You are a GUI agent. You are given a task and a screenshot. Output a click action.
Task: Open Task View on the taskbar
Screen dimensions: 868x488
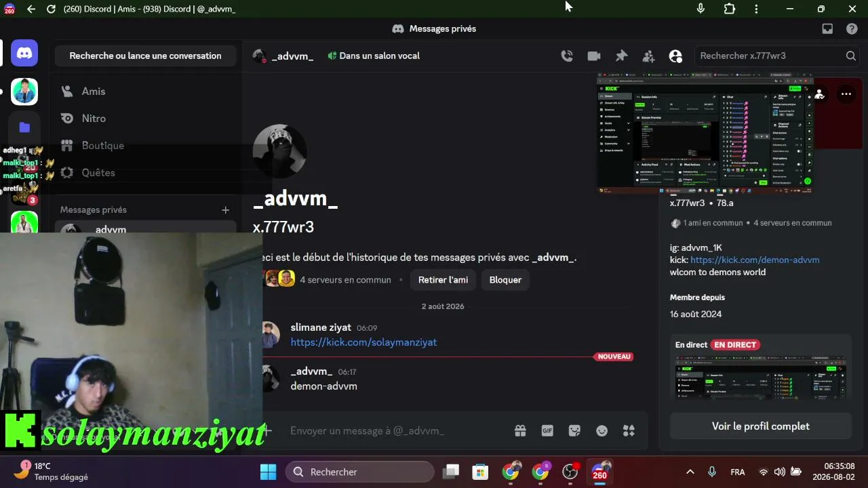click(x=451, y=472)
